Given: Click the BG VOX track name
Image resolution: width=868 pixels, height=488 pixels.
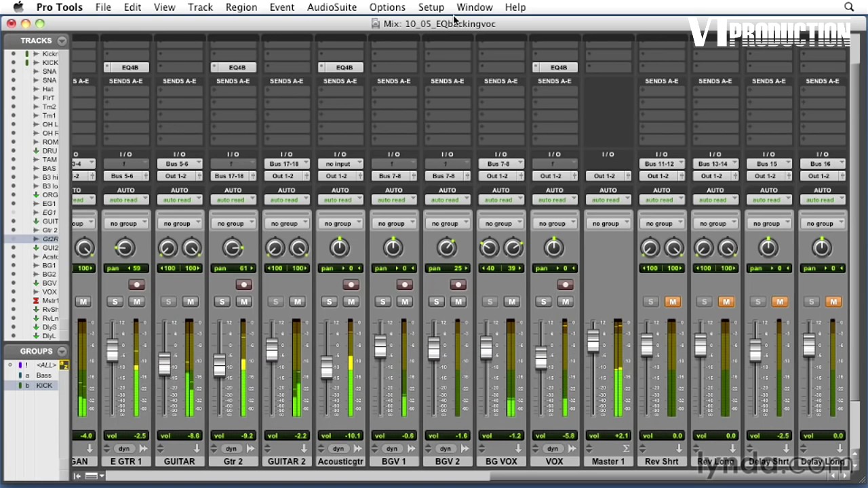Looking at the screenshot, I should pos(501,462).
